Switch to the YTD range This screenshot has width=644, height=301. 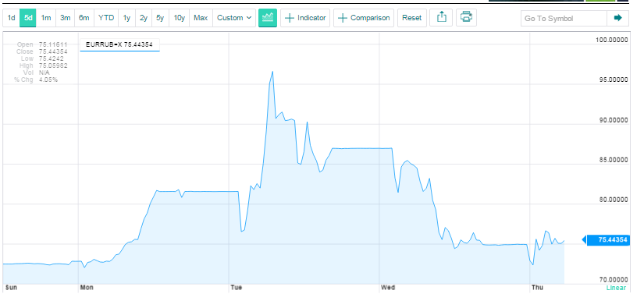click(x=106, y=18)
